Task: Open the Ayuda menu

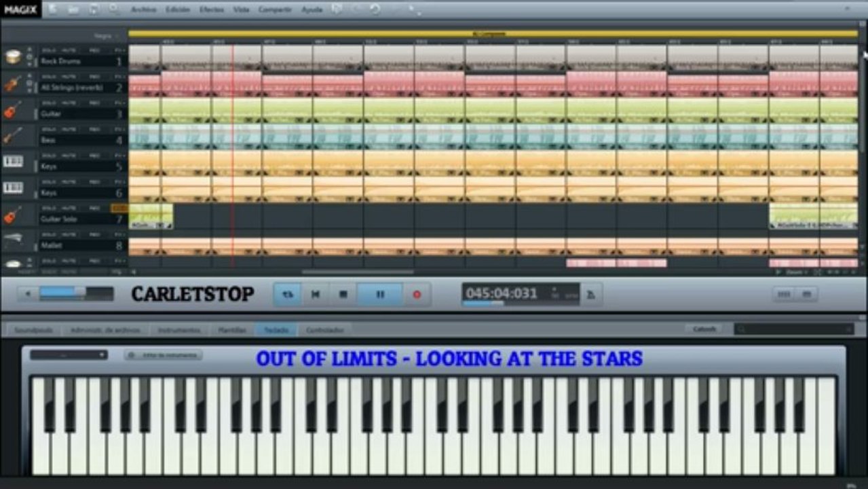Action: 312,10
